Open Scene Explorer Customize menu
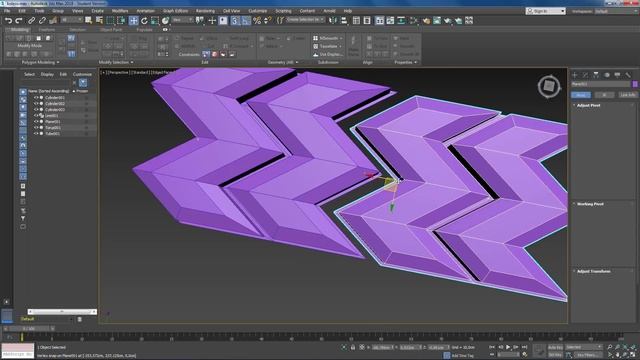640x360 pixels. pos(82,74)
